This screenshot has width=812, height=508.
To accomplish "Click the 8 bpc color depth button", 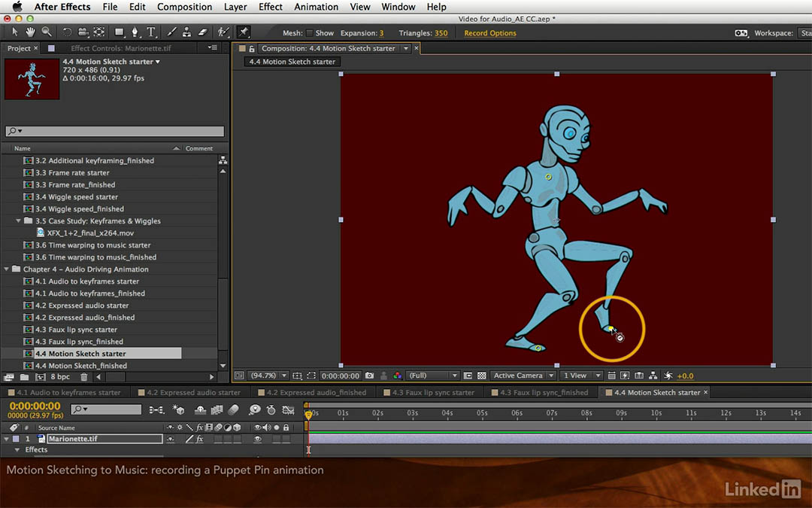I will [60, 377].
